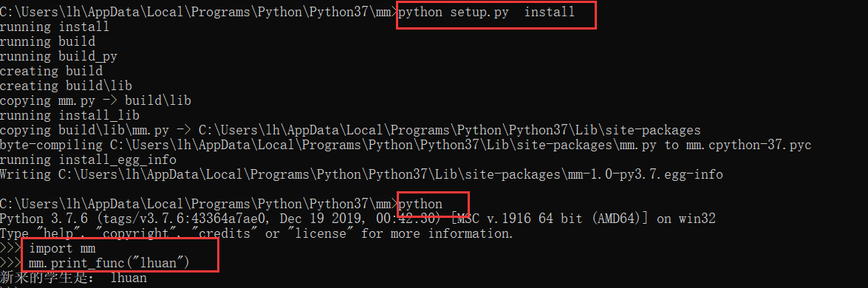Image resolution: width=868 pixels, height=288 pixels.
Task: Select the 'running install' output line
Action: click(55, 27)
